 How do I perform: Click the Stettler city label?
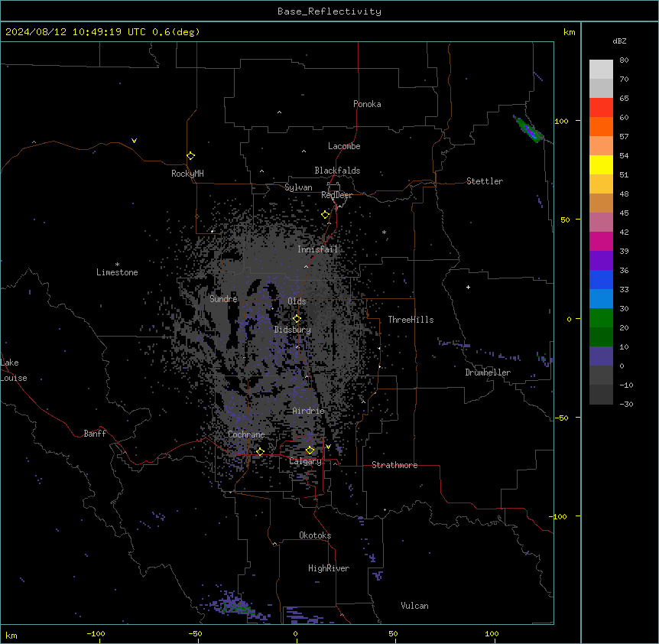[485, 181]
